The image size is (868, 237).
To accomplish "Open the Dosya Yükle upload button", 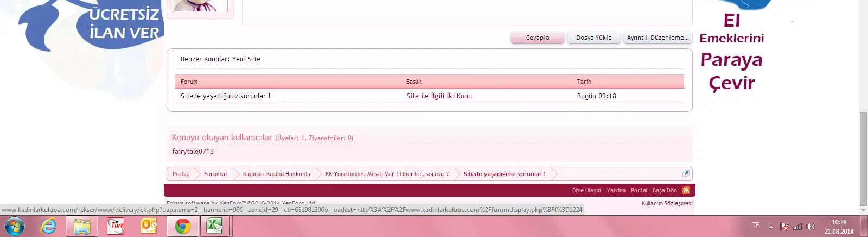I will coord(593,38).
